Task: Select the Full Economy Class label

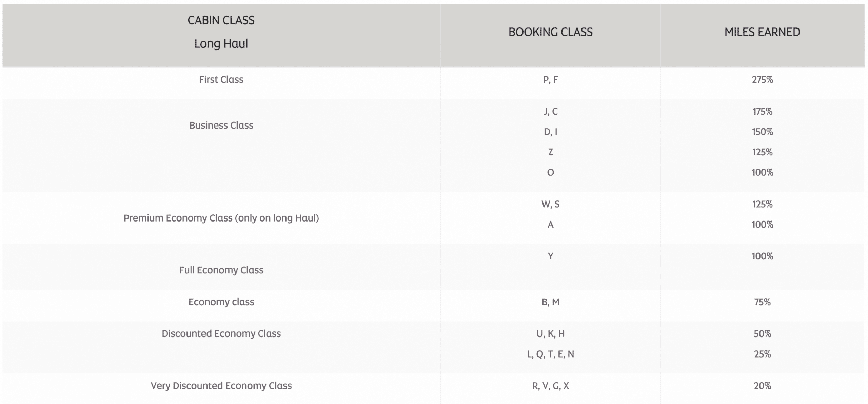Action: pos(221,270)
